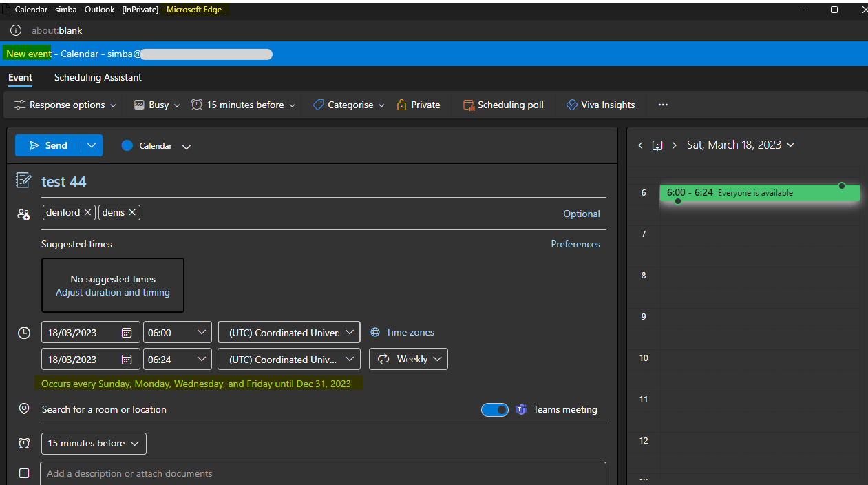Open toolbar 15 minutes before reminder dropdown
This screenshot has height=485, width=868.
click(x=244, y=105)
